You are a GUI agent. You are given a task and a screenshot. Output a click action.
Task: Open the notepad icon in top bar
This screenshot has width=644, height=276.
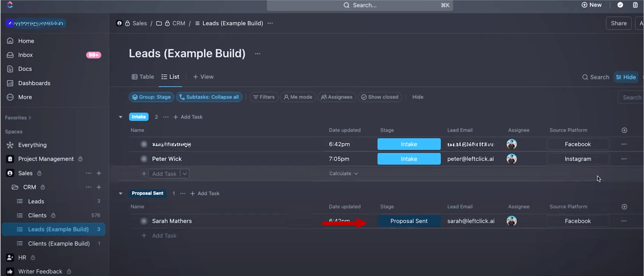(x=635, y=5)
